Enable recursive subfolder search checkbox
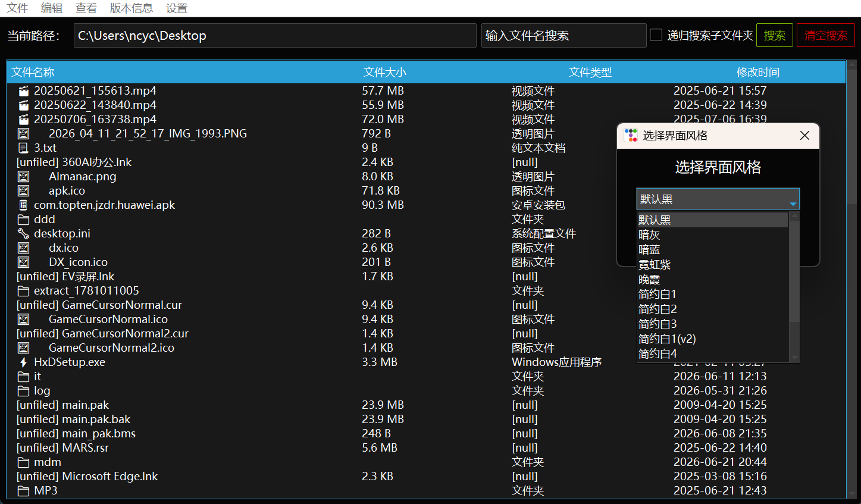 point(656,35)
